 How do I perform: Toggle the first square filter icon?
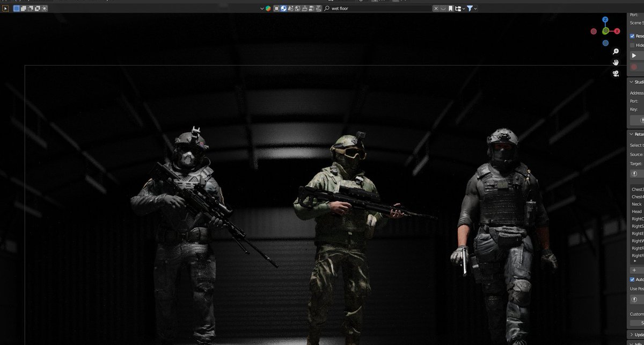point(277,9)
